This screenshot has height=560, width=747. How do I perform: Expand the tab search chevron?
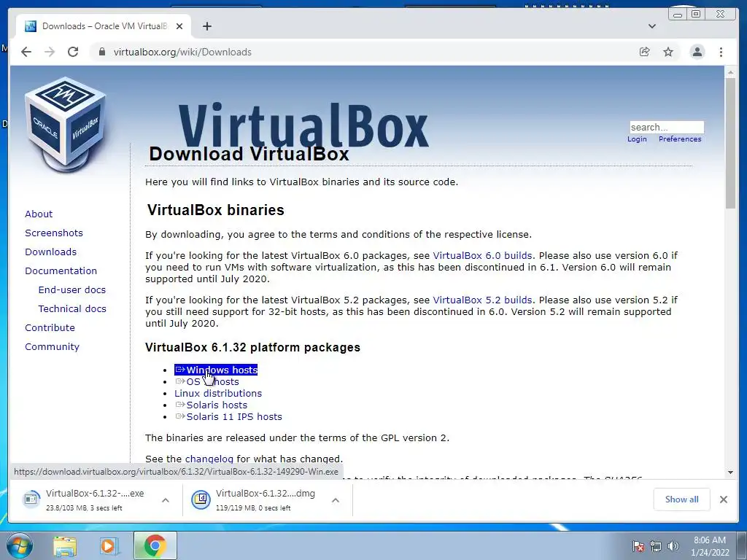click(652, 26)
